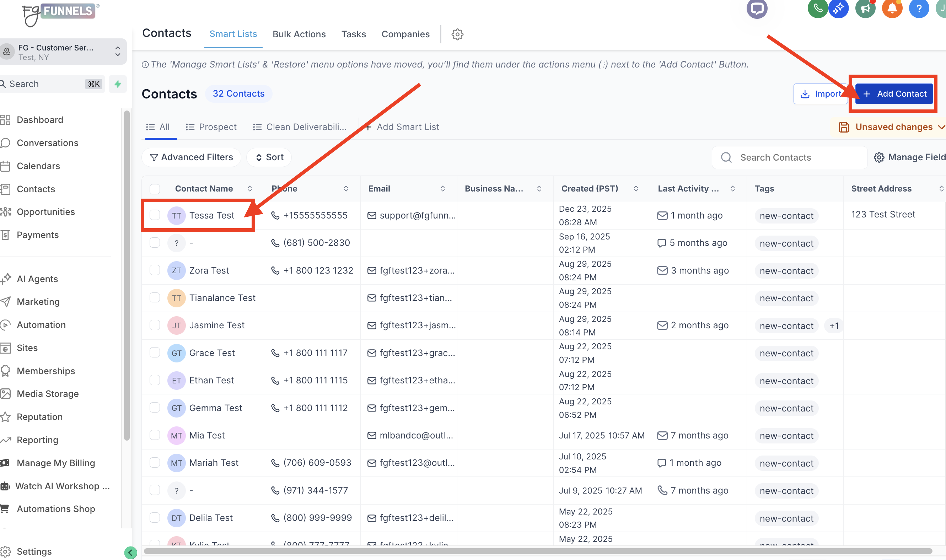This screenshot has height=560, width=946.
Task: Click the Add Contact button
Action: pyautogui.click(x=894, y=93)
